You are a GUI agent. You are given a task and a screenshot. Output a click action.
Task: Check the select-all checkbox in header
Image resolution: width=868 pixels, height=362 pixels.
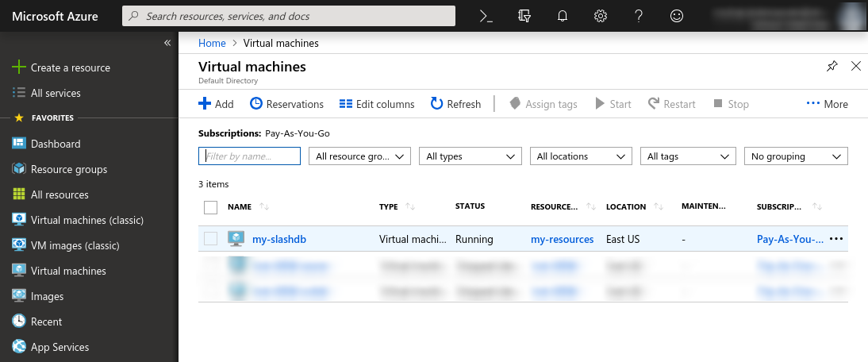click(x=210, y=207)
